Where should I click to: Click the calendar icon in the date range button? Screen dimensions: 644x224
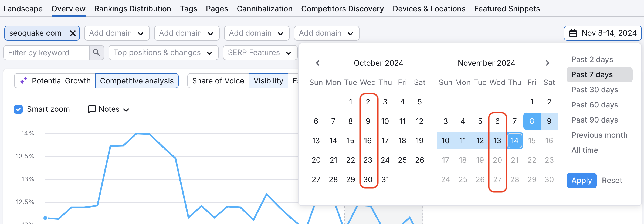(573, 33)
